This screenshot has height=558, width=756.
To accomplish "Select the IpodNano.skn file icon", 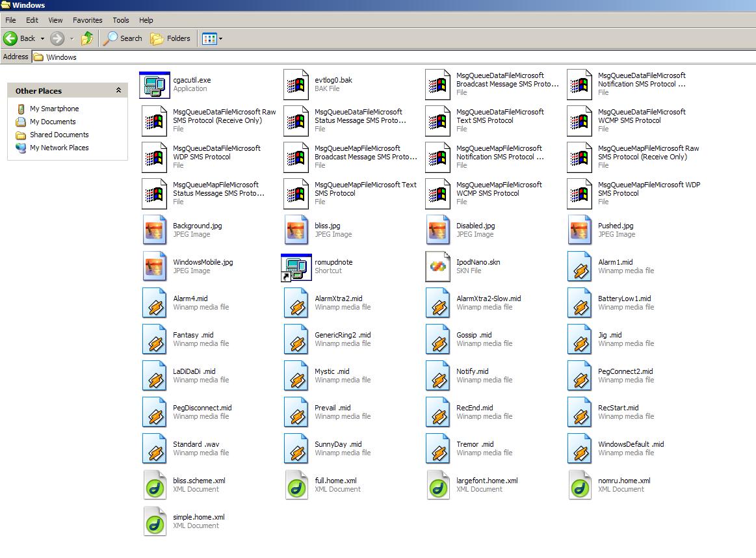I will click(437, 267).
